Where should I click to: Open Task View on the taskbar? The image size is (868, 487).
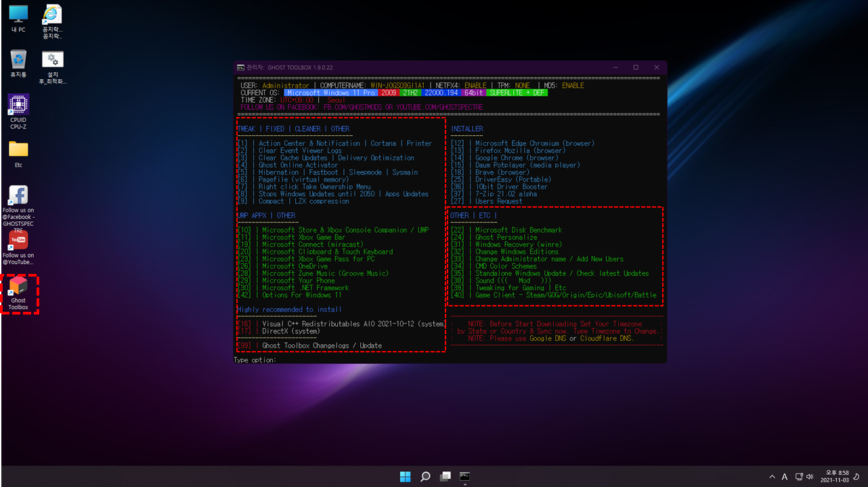(445, 476)
